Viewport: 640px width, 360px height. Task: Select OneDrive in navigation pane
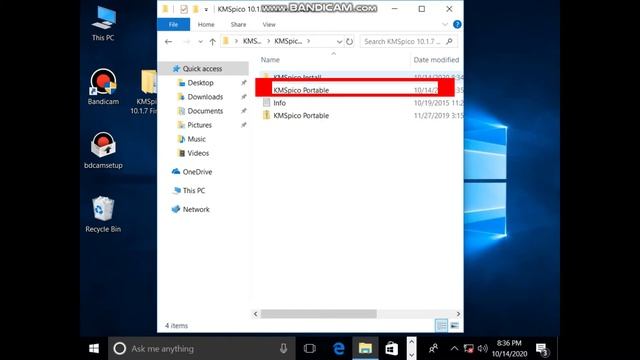pyautogui.click(x=197, y=172)
